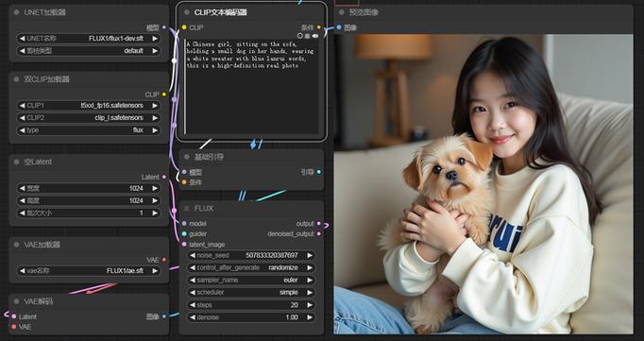Collapse the 空Latent node via its dot
This screenshot has height=341, width=644.
[16, 162]
